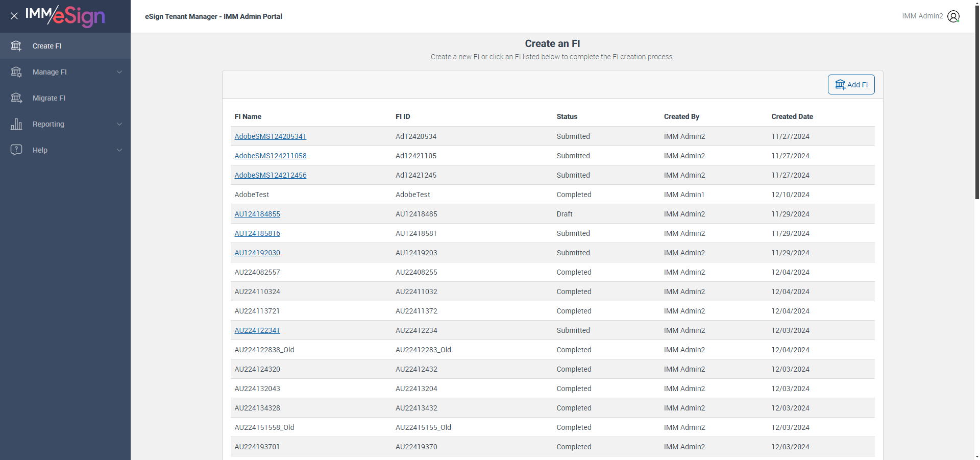Select the AU224134328 name cell
This screenshot has height=460, width=980.
pos(257,408)
